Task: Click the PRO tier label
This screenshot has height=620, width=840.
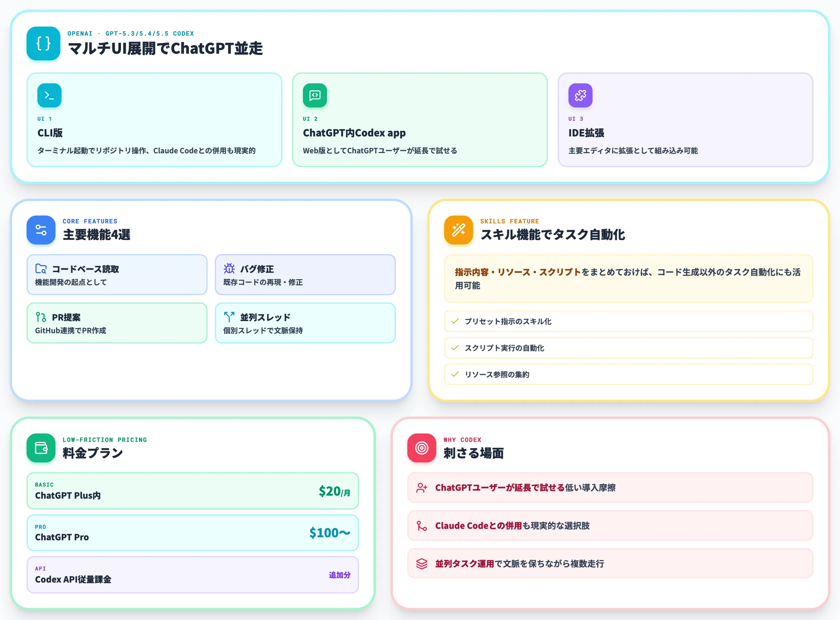Action: [x=40, y=527]
